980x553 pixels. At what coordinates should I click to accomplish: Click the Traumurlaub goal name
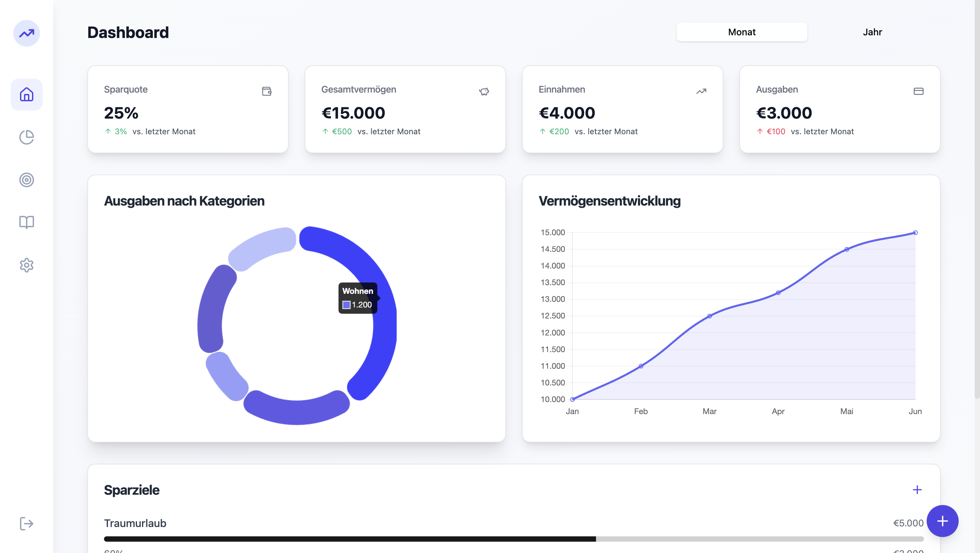(x=135, y=523)
